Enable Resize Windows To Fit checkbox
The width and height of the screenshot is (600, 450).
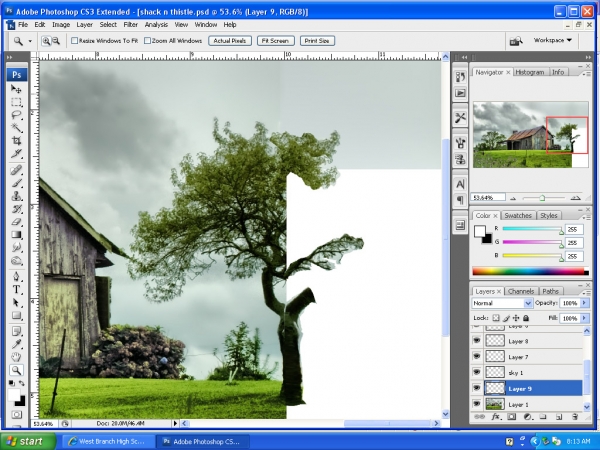(x=75, y=41)
